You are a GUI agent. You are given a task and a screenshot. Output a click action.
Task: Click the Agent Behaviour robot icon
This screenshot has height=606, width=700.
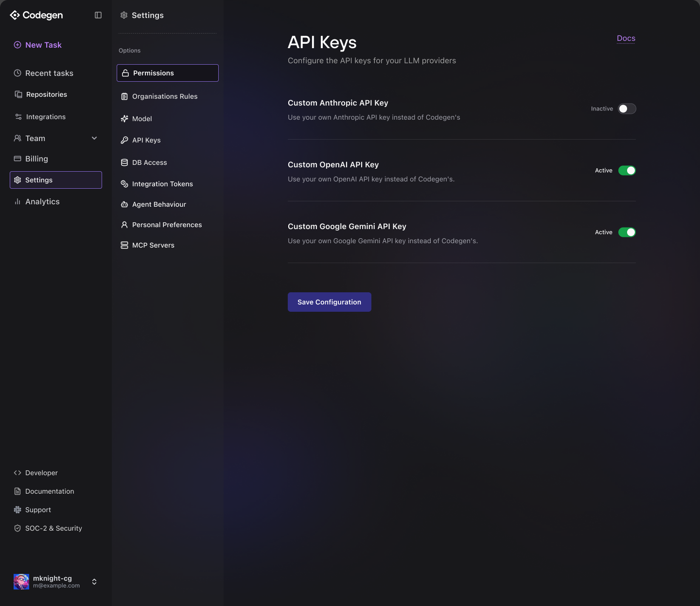pos(124,204)
